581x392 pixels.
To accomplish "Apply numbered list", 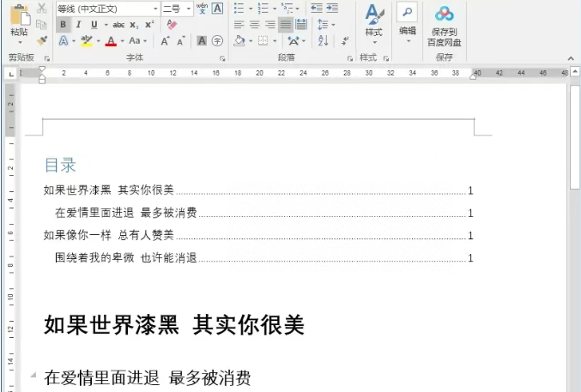I will click(263, 9).
